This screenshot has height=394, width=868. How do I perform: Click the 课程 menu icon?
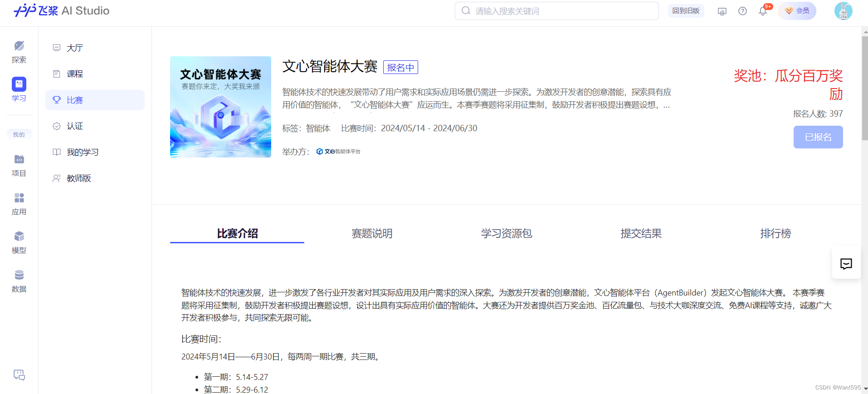tap(57, 74)
